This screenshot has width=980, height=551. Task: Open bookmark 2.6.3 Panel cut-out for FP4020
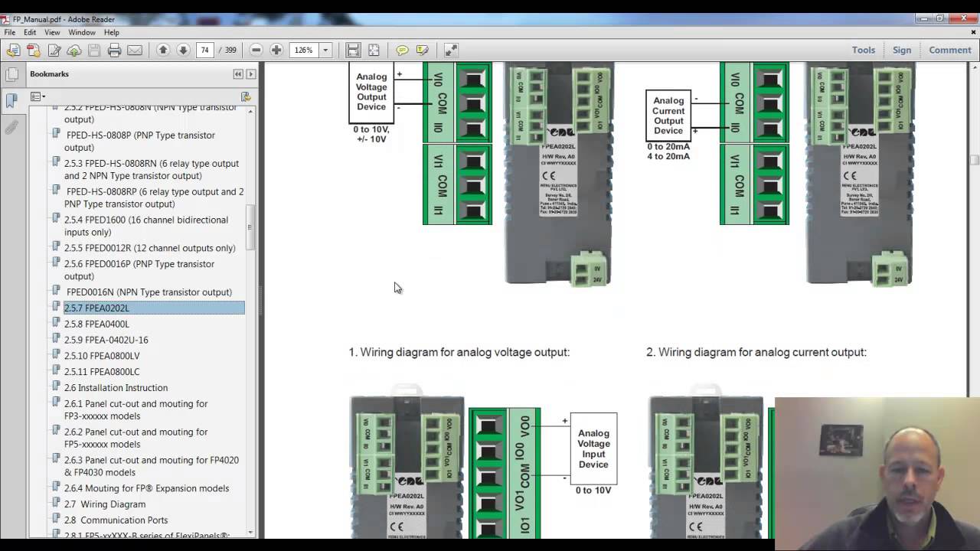[152, 466]
